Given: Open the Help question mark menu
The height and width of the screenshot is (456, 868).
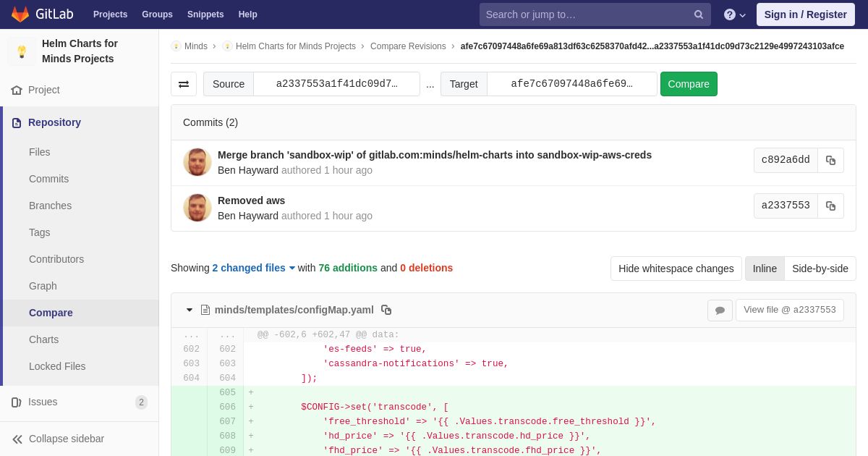Looking at the screenshot, I should [x=735, y=14].
